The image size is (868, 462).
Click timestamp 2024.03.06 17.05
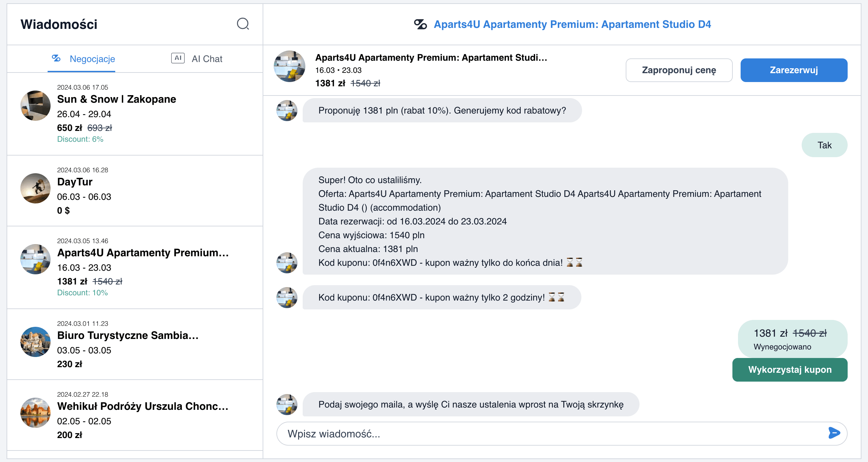point(82,87)
